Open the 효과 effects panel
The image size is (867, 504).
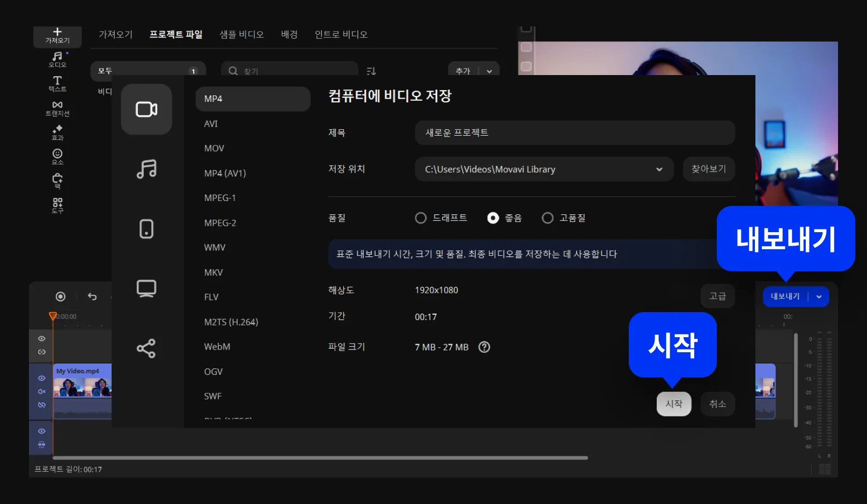point(57,132)
